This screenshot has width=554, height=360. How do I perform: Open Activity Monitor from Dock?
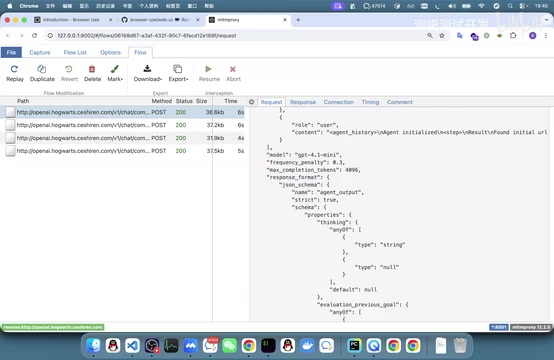tap(171, 346)
